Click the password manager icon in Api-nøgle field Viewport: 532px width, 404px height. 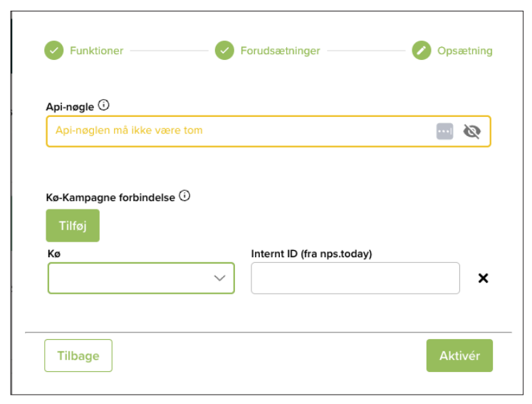pyautogui.click(x=444, y=131)
